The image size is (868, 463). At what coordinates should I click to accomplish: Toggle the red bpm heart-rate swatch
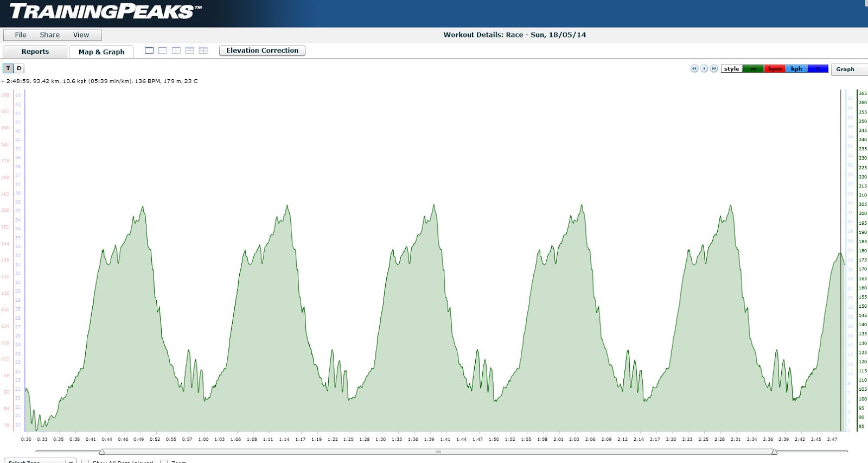tap(775, 69)
